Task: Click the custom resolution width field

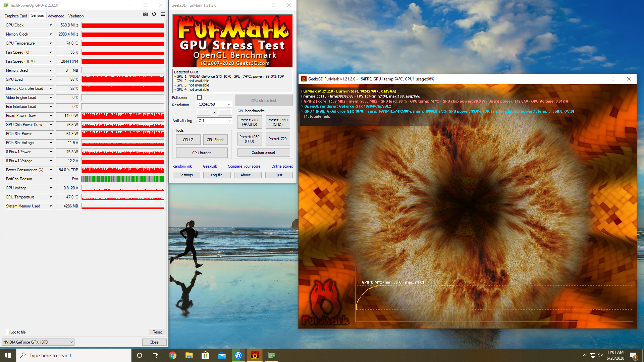Action: (x=204, y=112)
